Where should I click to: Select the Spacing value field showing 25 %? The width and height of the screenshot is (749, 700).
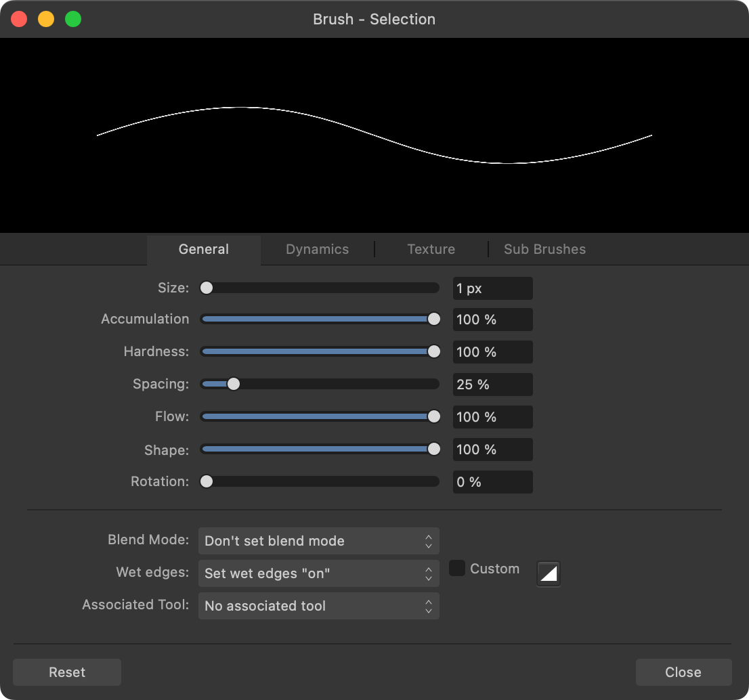pos(492,384)
